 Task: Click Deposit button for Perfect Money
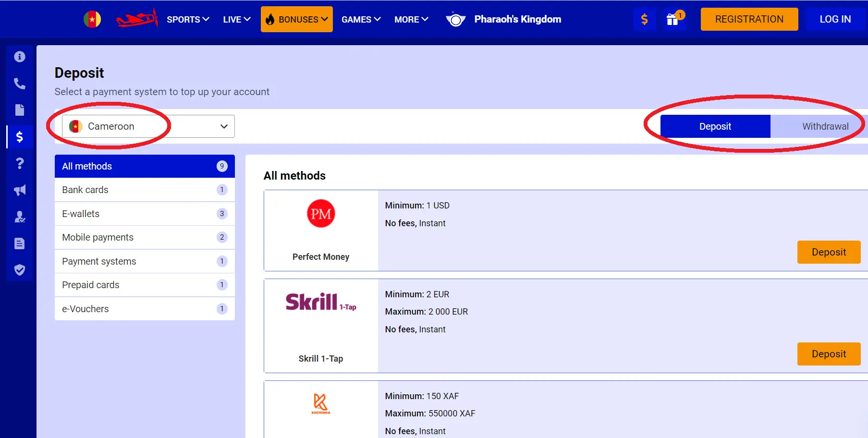pyautogui.click(x=829, y=252)
